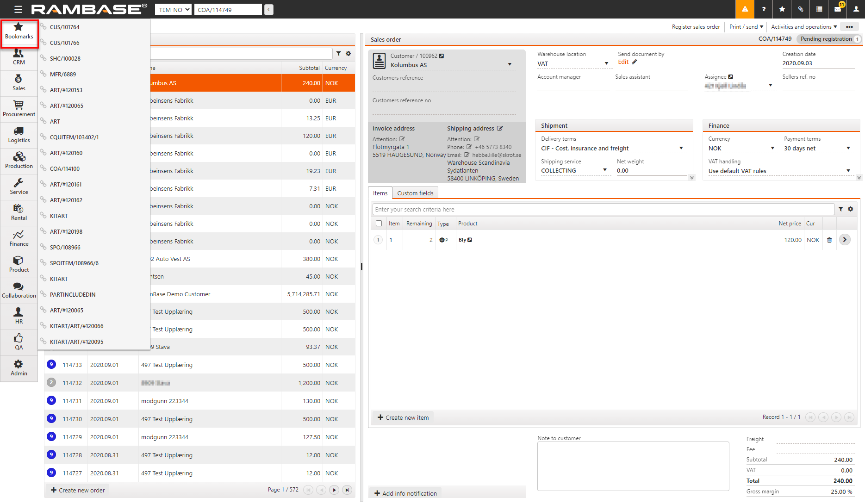Click the warning alert icon in top bar
Viewport: 865px width, 504px height.
[x=745, y=9]
